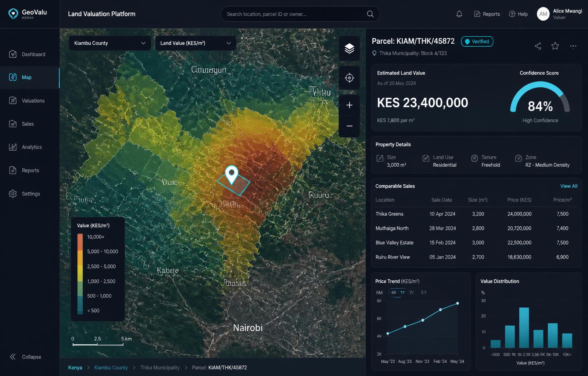Click the Kabete map label
This screenshot has height=376, width=588.
pyautogui.click(x=168, y=271)
